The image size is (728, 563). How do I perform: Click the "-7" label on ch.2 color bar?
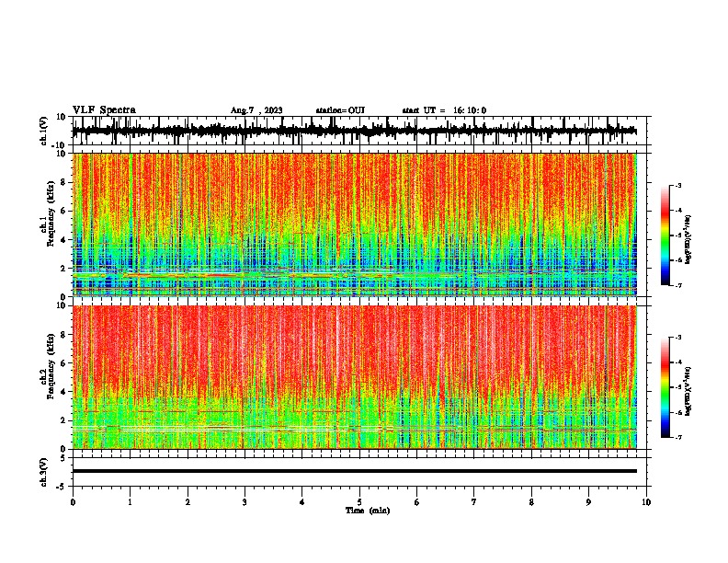[x=678, y=438]
